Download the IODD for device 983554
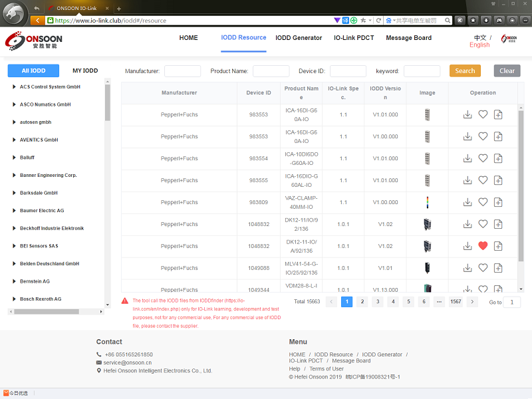This screenshot has height=399, width=532. pyautogui.click(x=467, y=158)
